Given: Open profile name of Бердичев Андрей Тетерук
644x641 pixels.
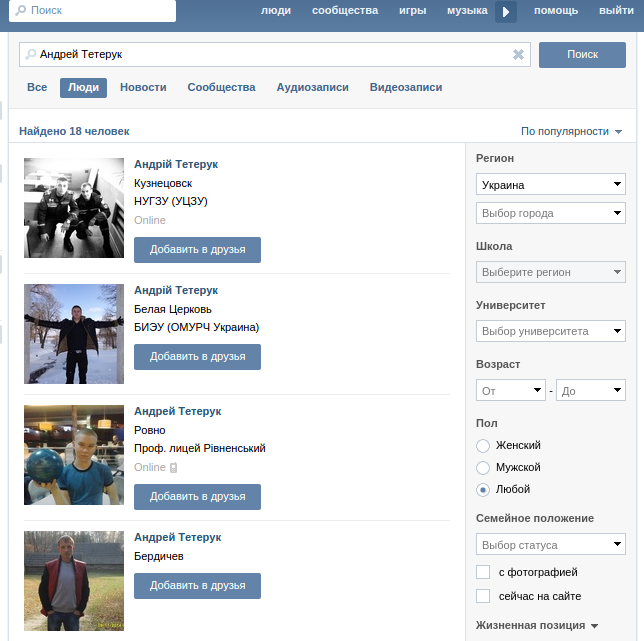Looking at the screenshot, I should pos(177,537).
